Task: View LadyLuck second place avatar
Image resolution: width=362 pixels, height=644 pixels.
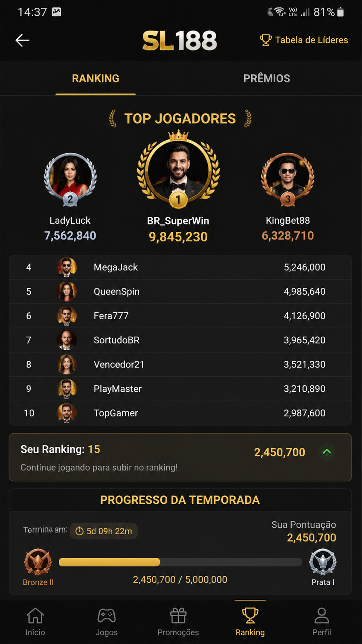Action: click(x=70, y=179)
